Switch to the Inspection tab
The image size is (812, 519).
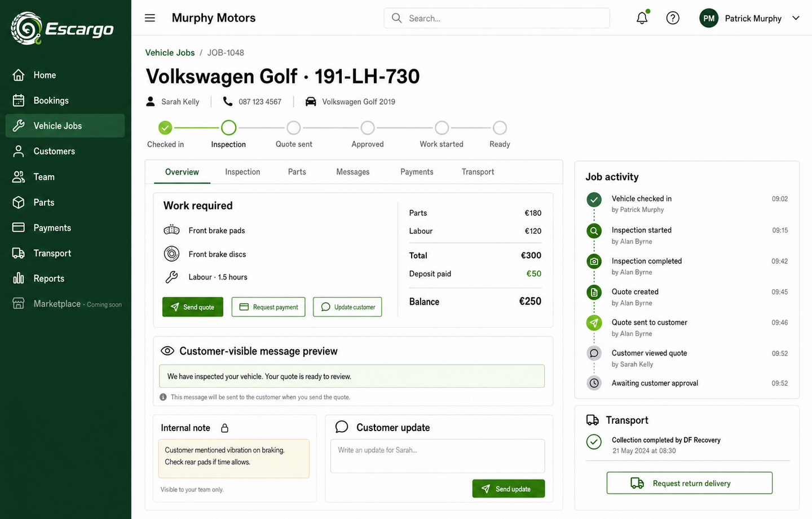tap(242, 172)
